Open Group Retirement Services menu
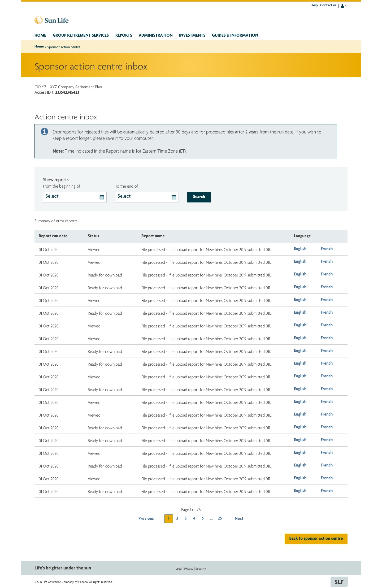 (x=81, y=35)
